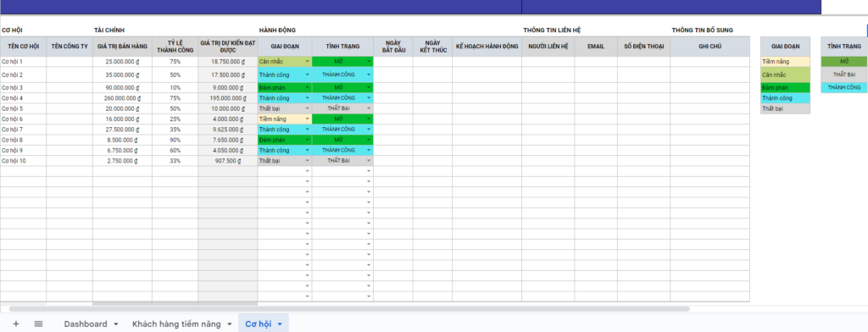Click the THẤT BẠI legend cell
868x332 pixels.
[x=844, y=75]
